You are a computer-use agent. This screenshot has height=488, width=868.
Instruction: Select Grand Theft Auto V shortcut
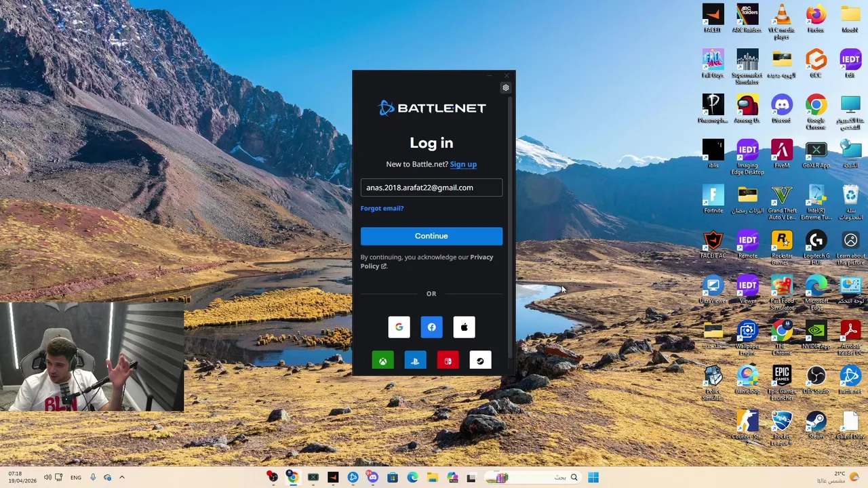(x=781, y=202)
